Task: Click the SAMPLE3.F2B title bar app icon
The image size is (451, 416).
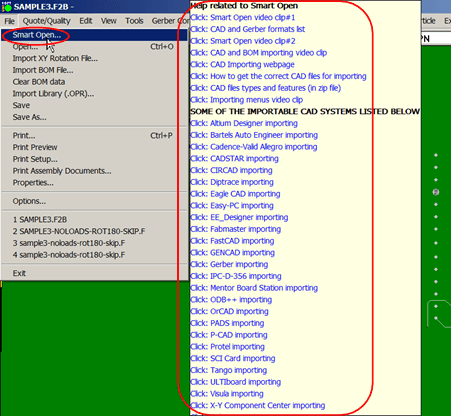Action: [x=6, y=7]
